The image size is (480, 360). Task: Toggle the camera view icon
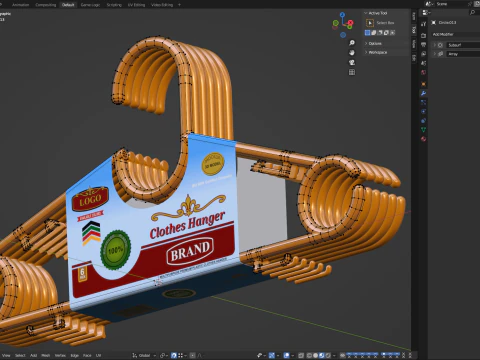coord(352,62)
